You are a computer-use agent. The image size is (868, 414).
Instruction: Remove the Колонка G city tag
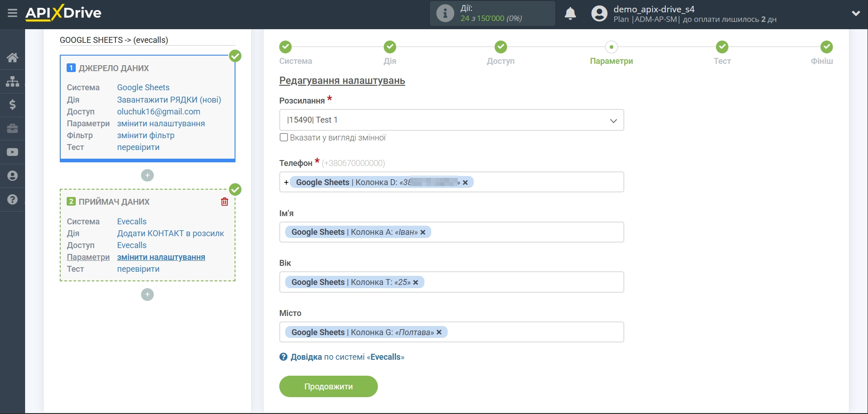[439, 332]
